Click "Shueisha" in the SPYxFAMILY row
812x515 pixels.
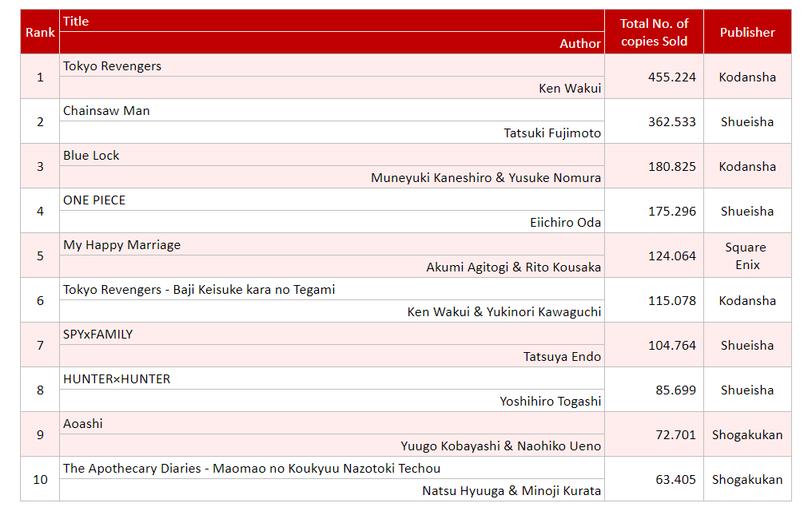tap(747, 345)
